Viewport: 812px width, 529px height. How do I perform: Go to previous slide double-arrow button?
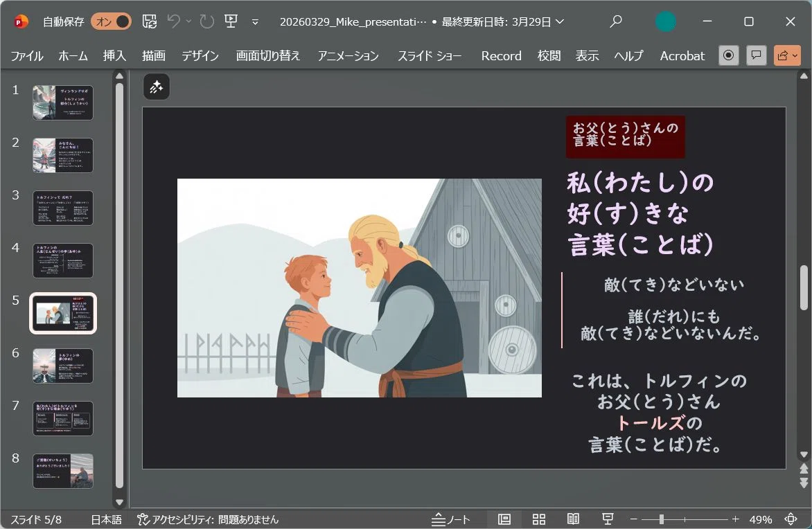pyautogui.click(x=804, y=469)
